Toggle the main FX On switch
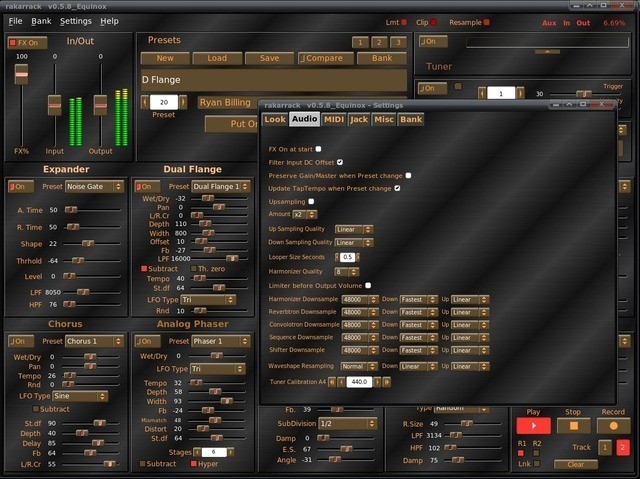 (27, 43)
